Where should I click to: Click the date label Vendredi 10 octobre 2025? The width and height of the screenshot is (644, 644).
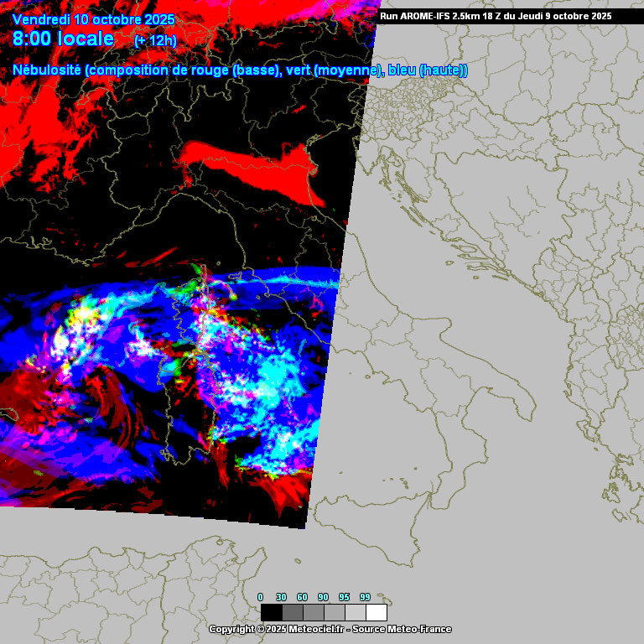[94, 20]
